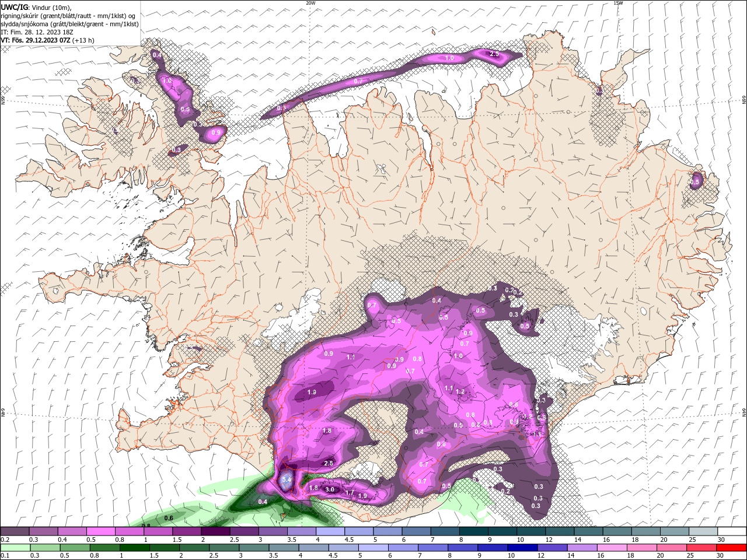Viewport: 747px width, 560px height.
Task: Pick lower legend swatch between 5 and 6
Action: [375, 548]
